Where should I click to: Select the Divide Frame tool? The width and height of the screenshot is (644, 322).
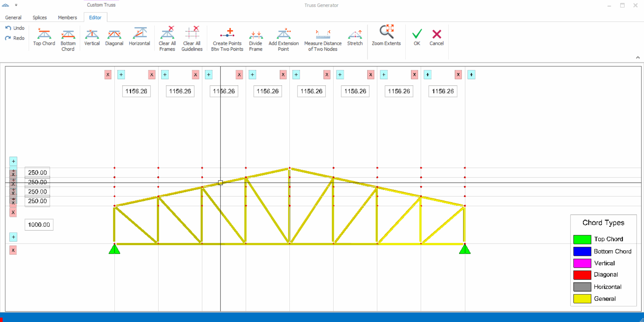(x=255, y=40)
